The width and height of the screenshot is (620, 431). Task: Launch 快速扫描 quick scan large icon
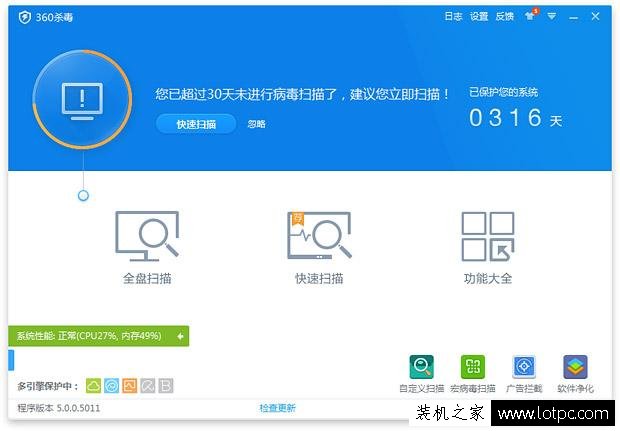(x=319, y=236)
